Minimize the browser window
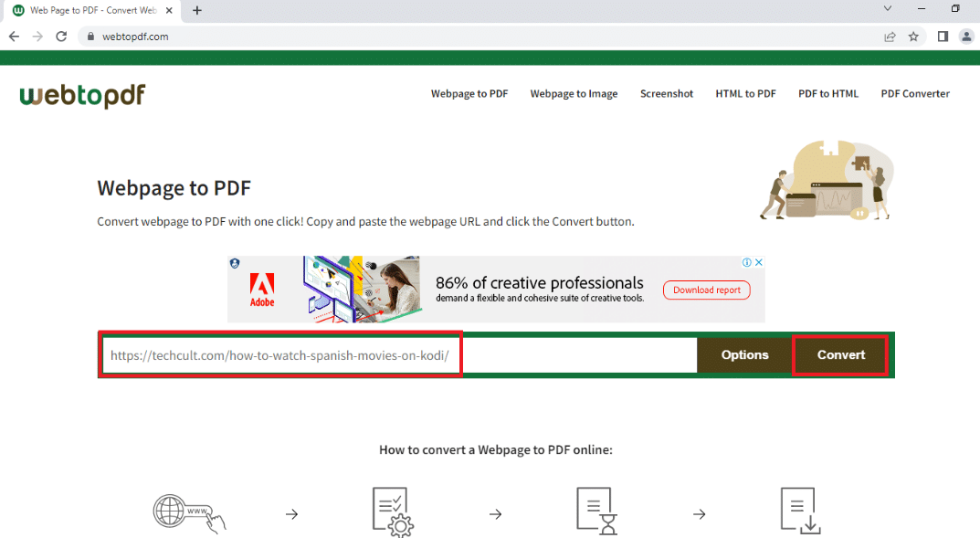Viewport: 980px width, 538px height. (922, 9)
